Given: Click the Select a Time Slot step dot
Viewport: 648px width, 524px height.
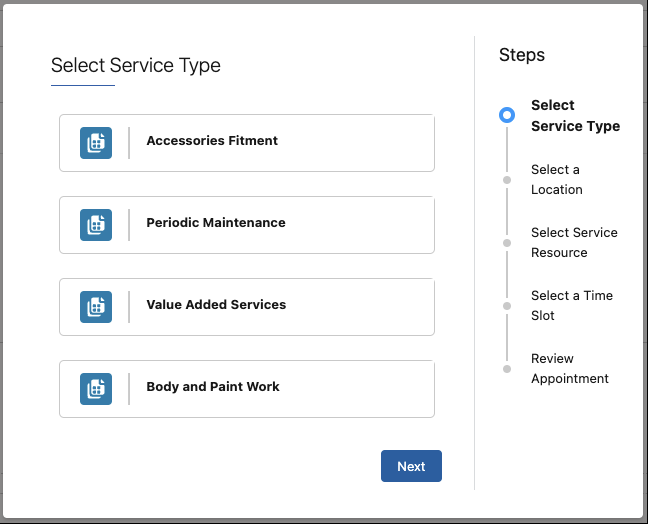Looking at the screenshot, I should pyautogui.click(x=507, y=306).
